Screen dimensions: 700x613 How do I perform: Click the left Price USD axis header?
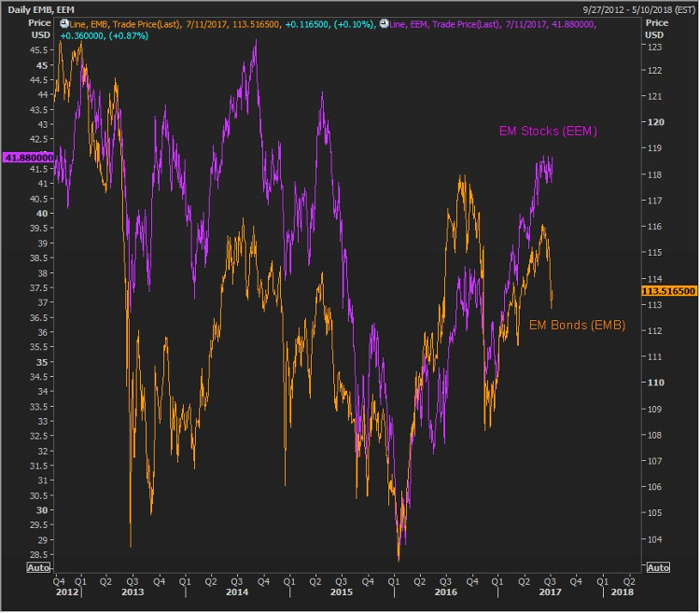[15, 29]
